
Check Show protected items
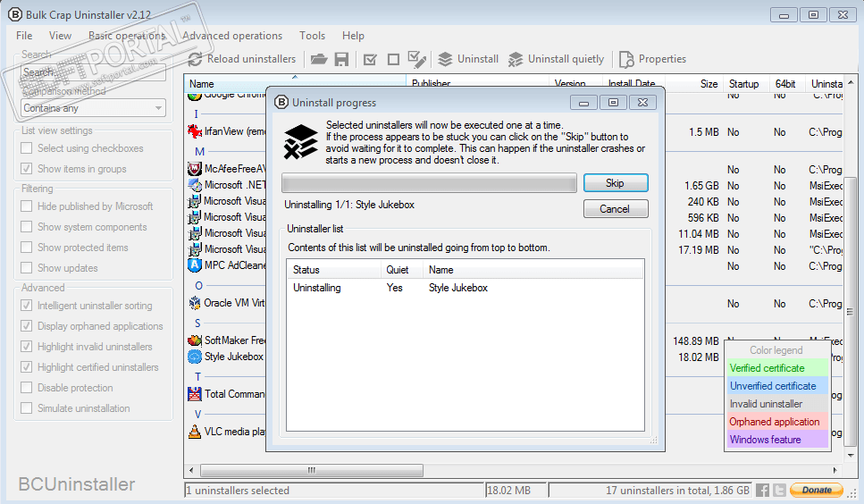coord(26,248)
